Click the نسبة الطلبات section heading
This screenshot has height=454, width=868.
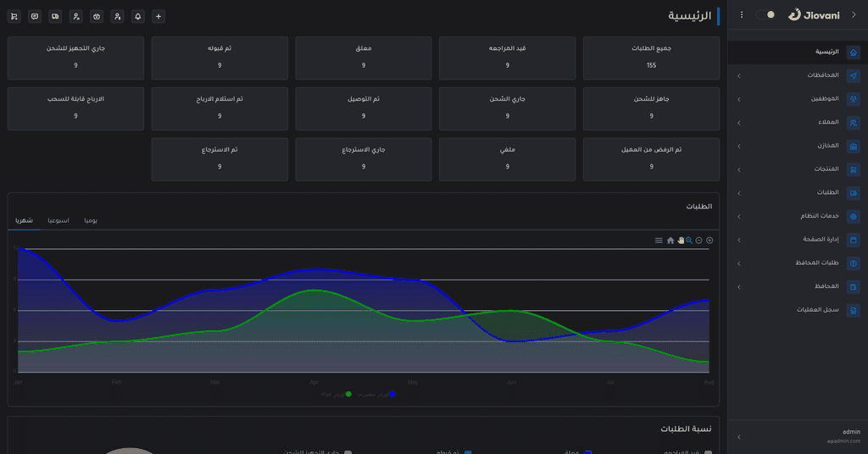[686, 429]
